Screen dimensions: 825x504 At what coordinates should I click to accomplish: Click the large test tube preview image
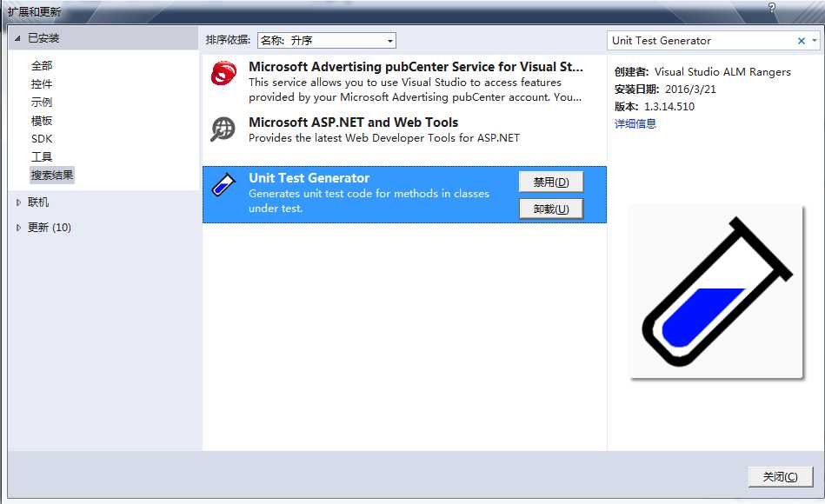point(716,292)
